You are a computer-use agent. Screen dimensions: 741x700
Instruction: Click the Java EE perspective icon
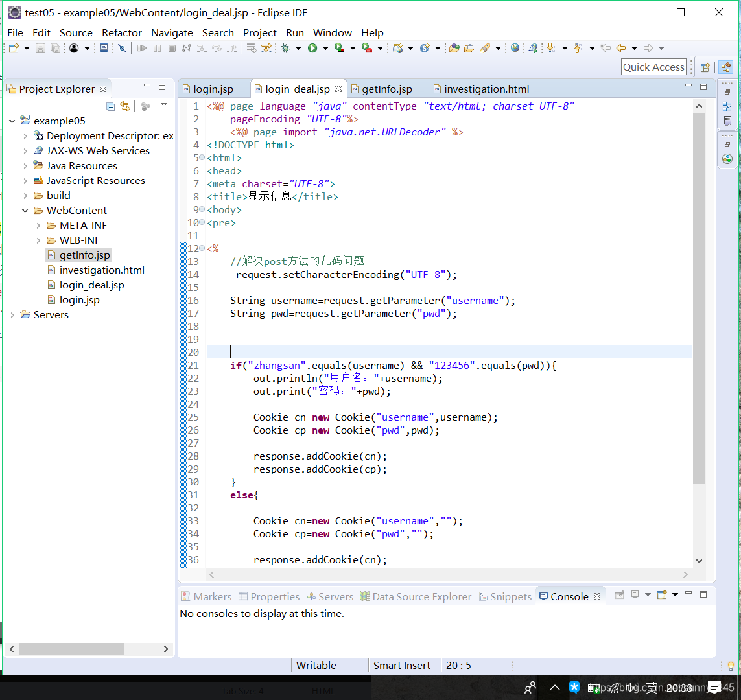click(x=726, y=67)
